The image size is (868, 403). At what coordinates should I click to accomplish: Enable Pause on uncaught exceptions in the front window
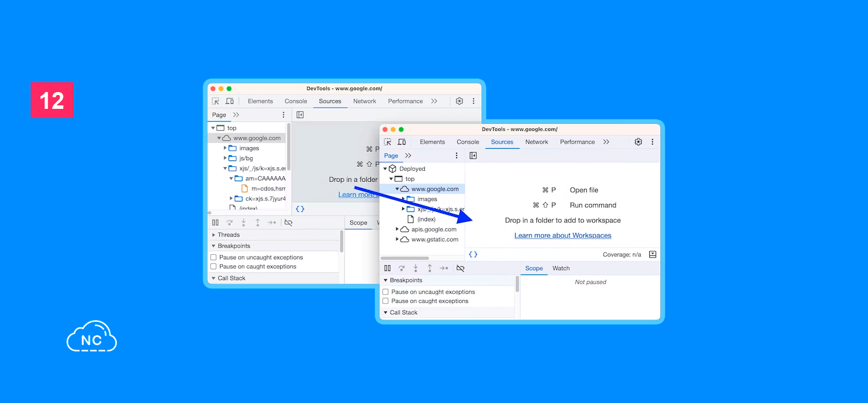coord(385,292)
